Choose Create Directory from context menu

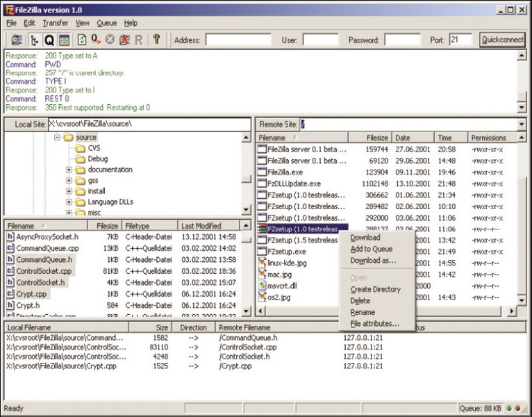(x=375, y=289)
